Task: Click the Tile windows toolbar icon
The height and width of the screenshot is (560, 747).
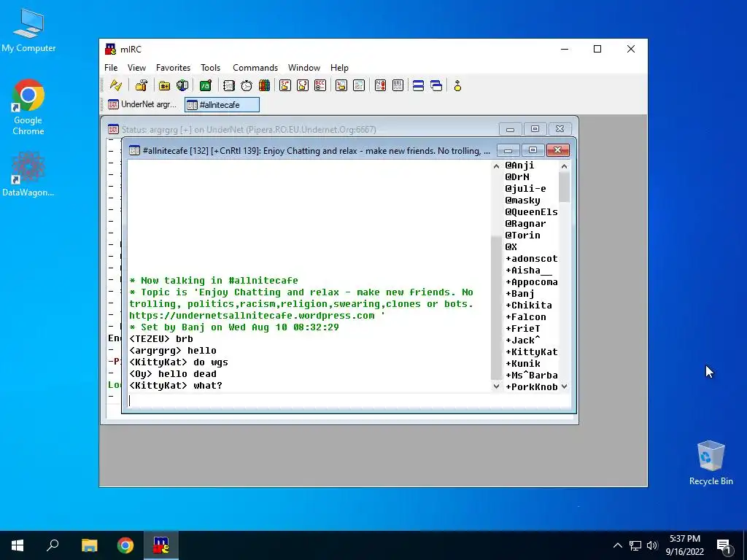Action: tap(418, 86)
